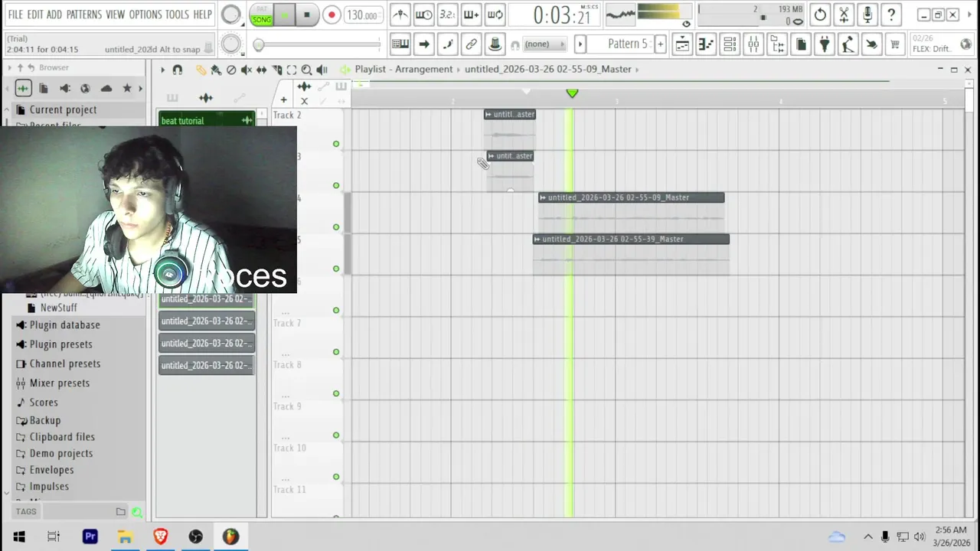Click the Playlist - Arrangement breadcrumb

[x=403, y=70]
